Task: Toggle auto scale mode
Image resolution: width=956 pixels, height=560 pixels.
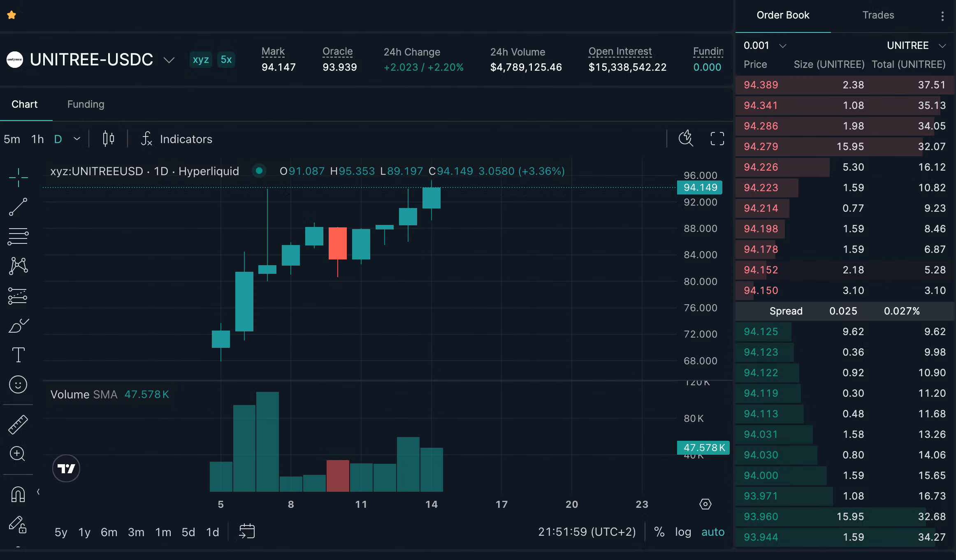Action: tap(713, 532)
